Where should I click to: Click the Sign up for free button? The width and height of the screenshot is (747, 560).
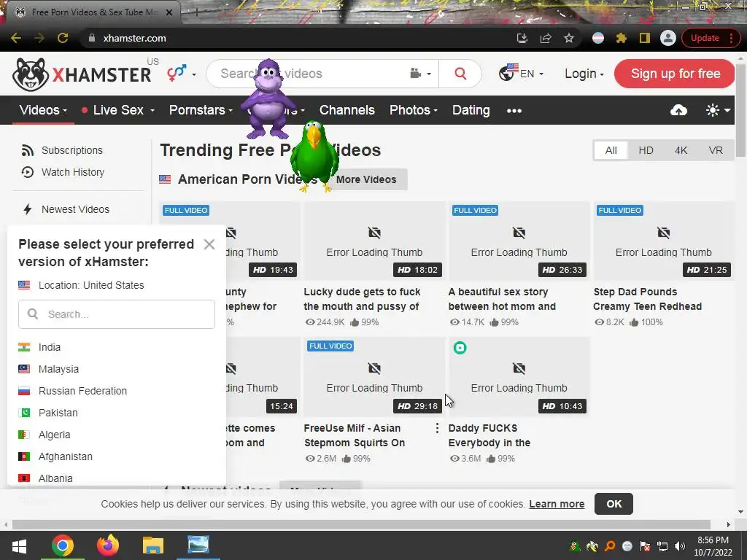click(x=675, y=74)
